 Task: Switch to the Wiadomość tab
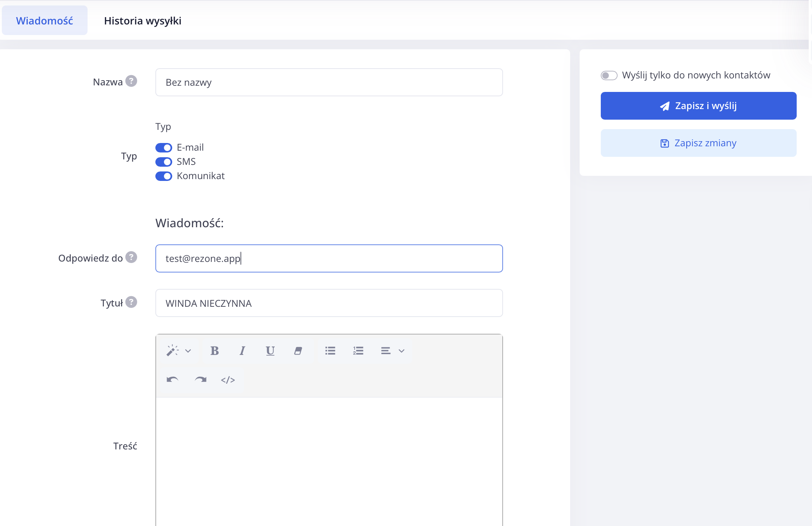45,20
